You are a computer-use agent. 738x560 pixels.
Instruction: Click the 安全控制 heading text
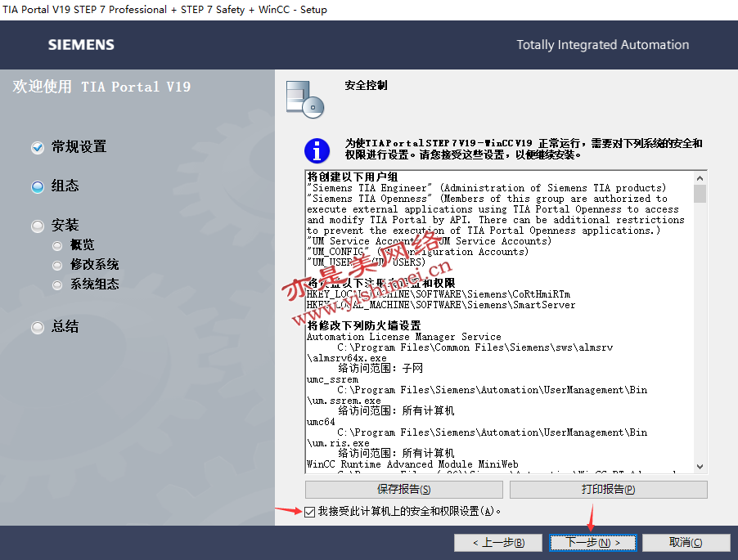click(x=367, y=85)
